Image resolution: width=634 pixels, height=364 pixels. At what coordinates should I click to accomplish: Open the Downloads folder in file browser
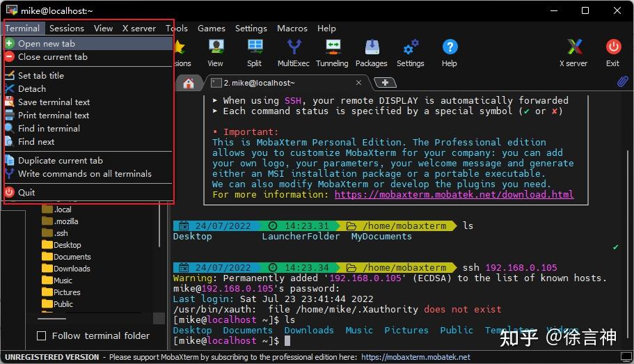(72, 269)
